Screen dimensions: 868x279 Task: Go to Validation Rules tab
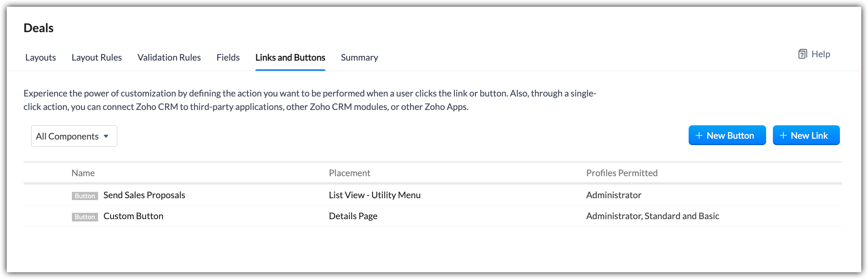(x=169, y=58)
